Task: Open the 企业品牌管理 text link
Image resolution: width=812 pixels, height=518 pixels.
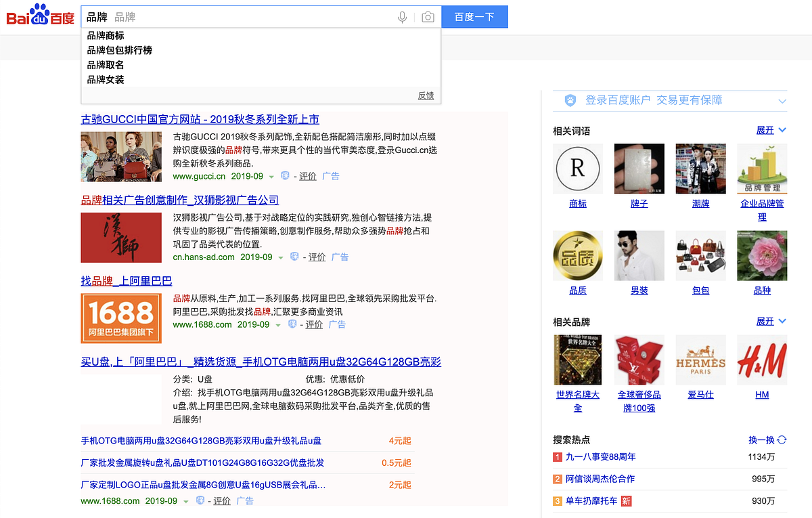Action: point(763,210)
